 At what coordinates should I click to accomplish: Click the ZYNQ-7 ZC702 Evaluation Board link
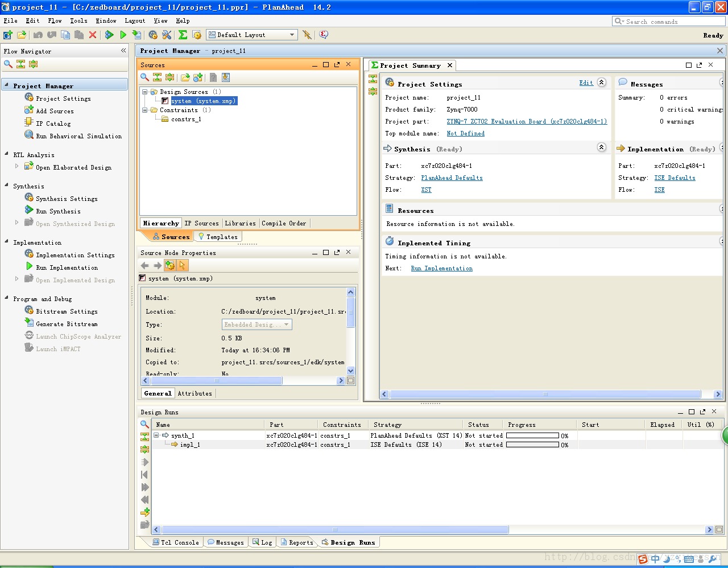pyautogui.click(x=527, y=121)
